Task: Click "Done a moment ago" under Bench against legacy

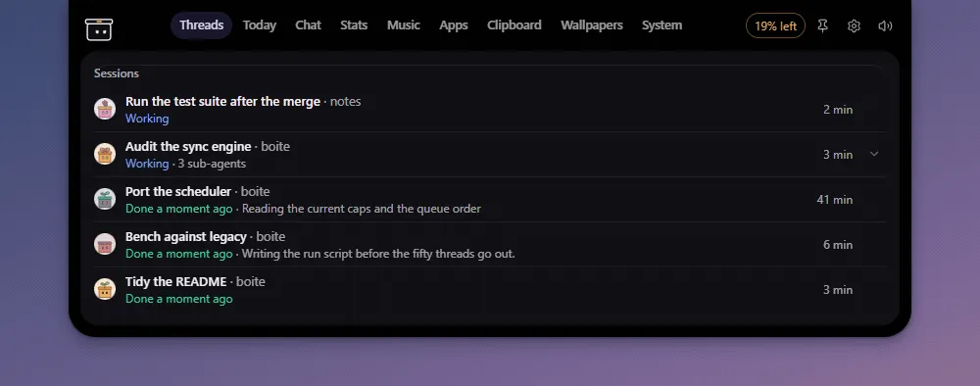Action: 178,254
